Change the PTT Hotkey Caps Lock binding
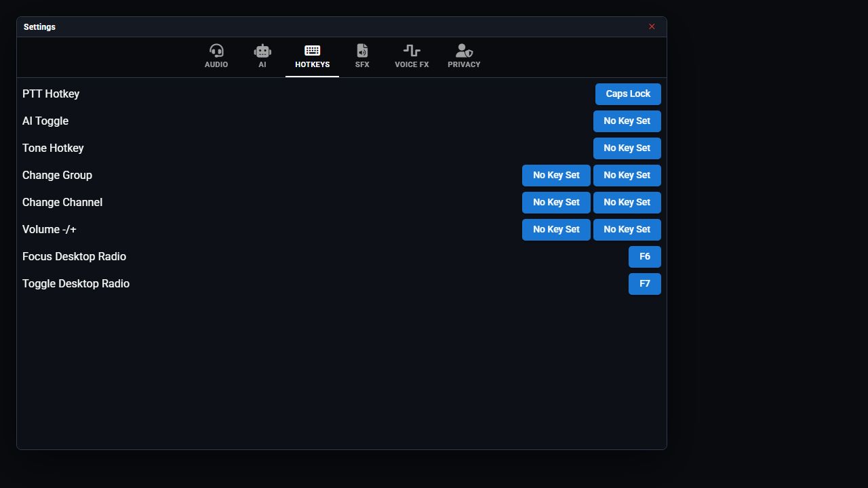Viewport: 868px width, 488px height. [628, 94]
